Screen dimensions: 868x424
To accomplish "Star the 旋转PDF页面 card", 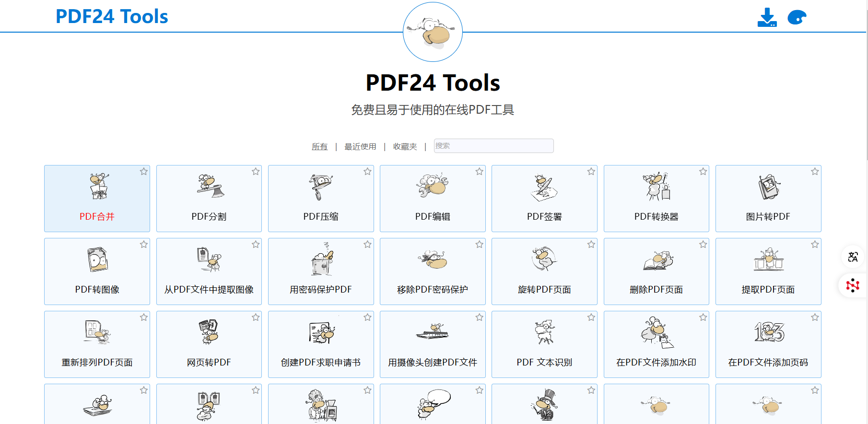I will [x=591, y=245].
